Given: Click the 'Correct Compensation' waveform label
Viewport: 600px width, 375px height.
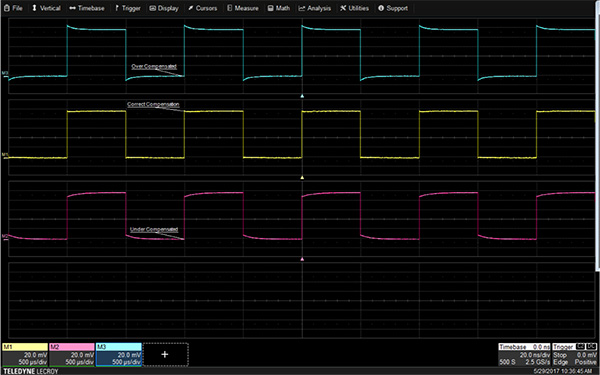Looking at the screenshot, I should tap(153, 104).
